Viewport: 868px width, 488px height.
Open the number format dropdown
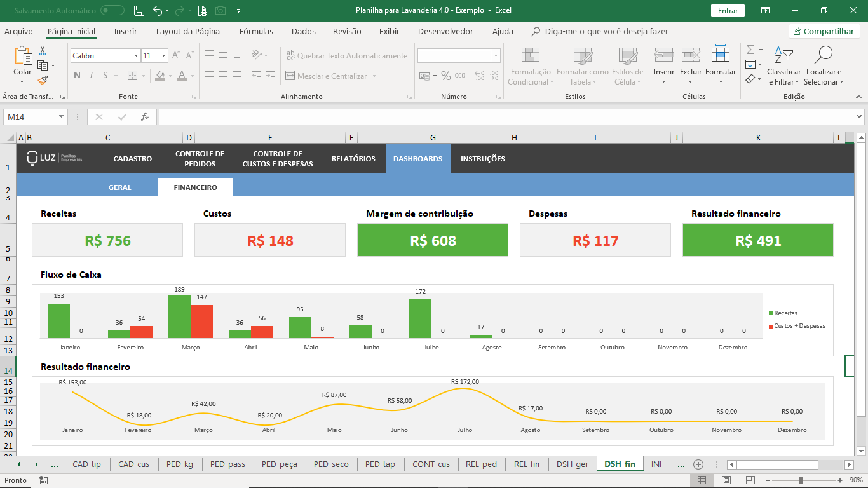point(496,56)
